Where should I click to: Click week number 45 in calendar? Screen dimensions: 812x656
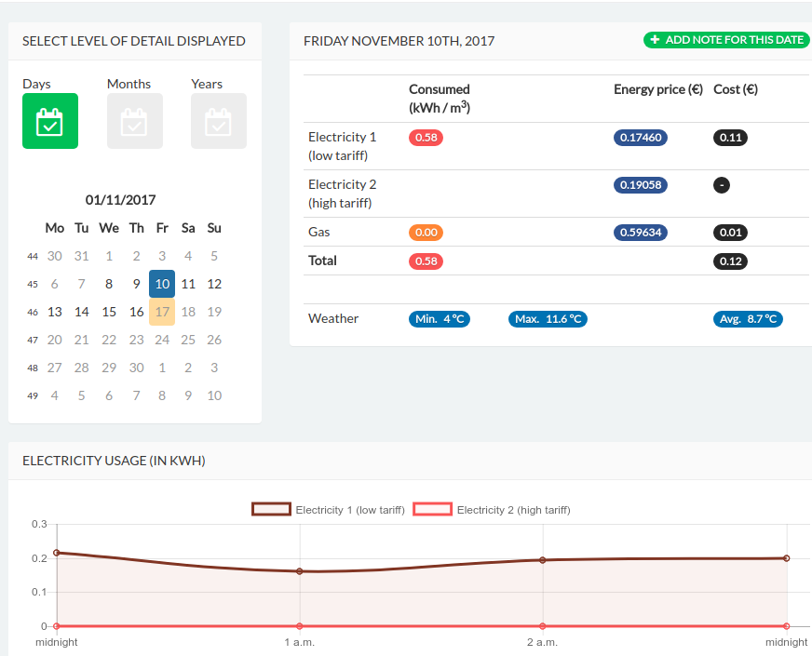(33, 284)
